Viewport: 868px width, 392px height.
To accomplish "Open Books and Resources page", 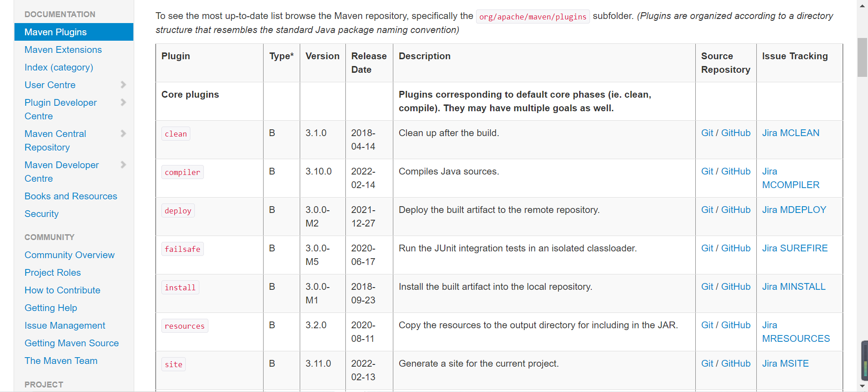I will click(71, 196).
